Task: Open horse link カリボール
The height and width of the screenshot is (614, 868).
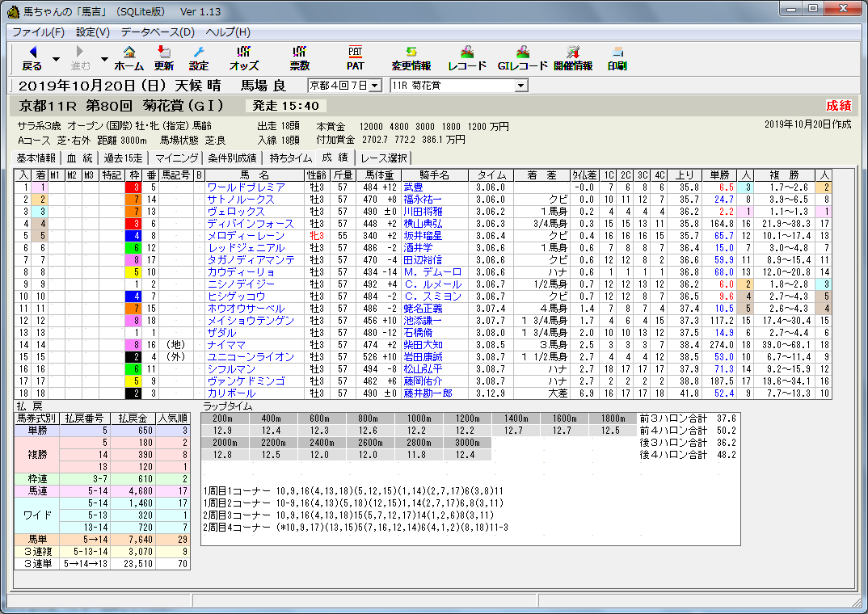Action: (x=231, y=393)
